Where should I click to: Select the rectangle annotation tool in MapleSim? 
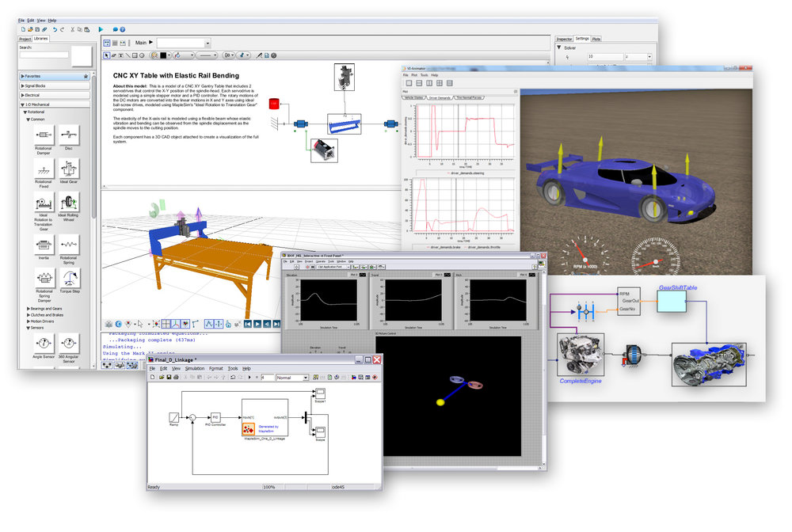tap(135, 55)
